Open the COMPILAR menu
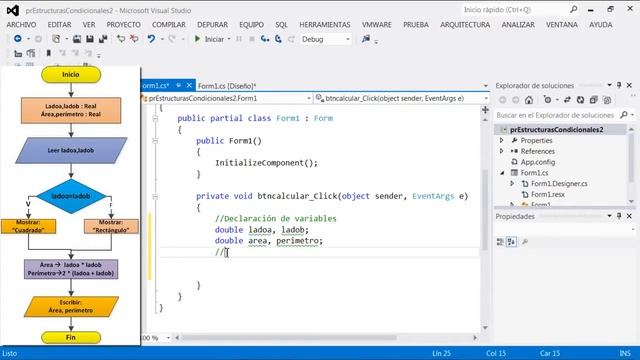640x360 pixels. coord(169,25)
